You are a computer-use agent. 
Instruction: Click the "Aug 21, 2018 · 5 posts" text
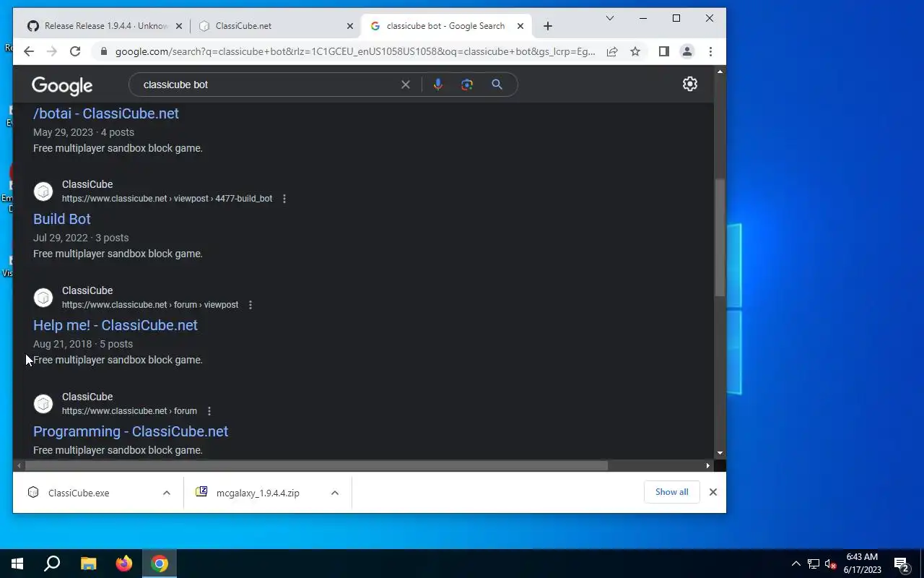pos(83,344)
